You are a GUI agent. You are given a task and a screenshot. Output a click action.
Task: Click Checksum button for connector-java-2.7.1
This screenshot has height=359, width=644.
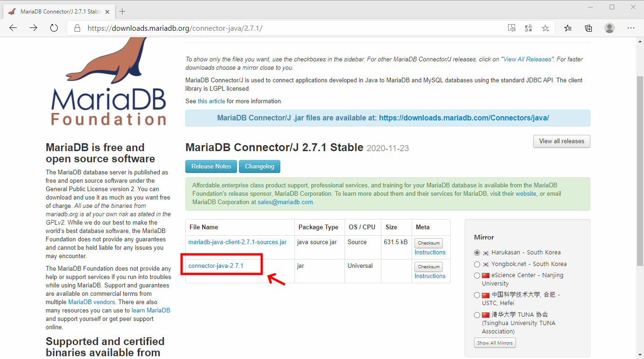pos(428,267)
